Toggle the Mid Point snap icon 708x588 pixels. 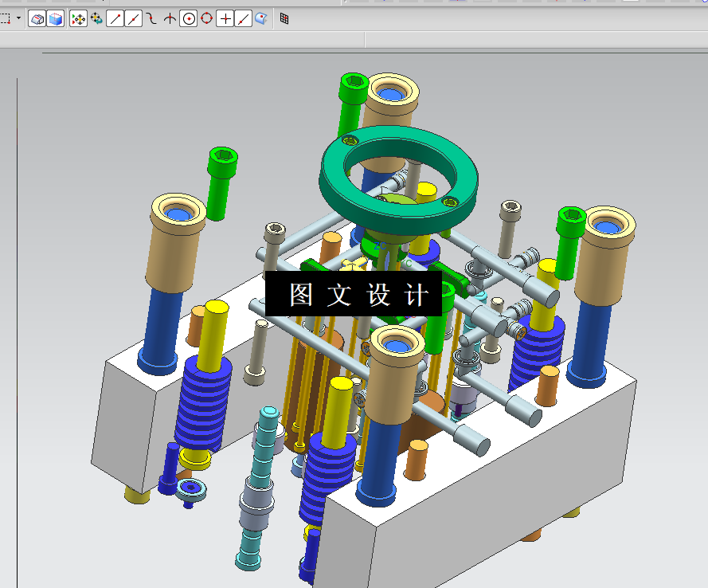pyautogui.click(x=134, y=19)
